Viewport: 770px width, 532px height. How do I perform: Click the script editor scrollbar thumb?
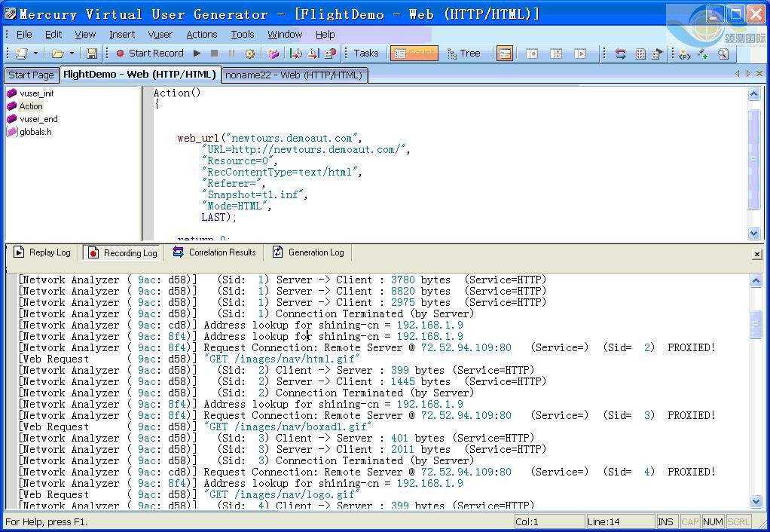coord(753,159)
